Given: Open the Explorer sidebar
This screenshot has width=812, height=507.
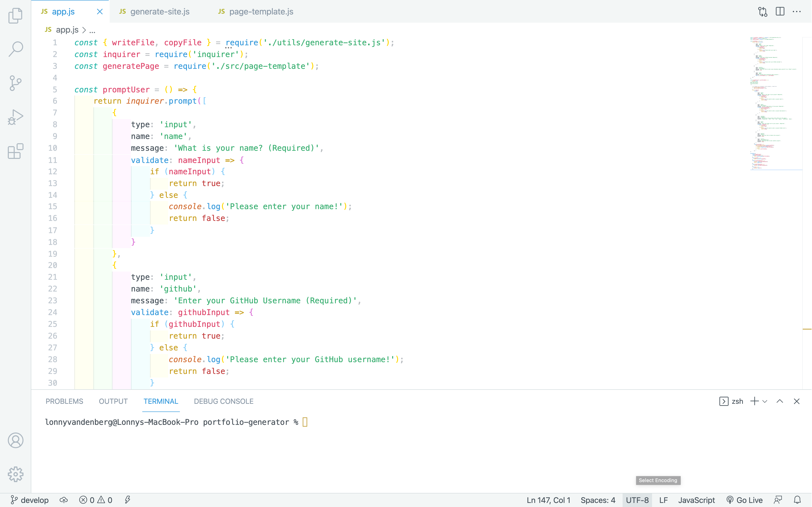Looking at the screenshot, I should pos(15,15).
